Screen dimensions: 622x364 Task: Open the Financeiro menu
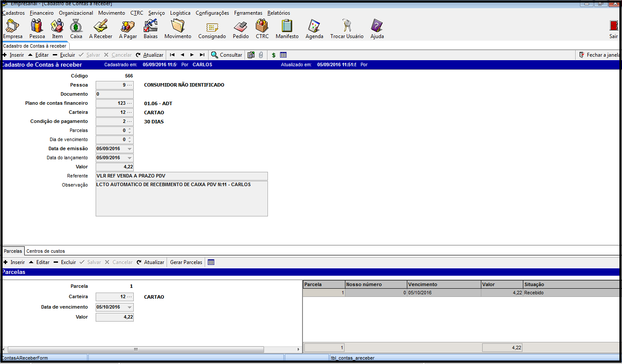click(42, 13)
